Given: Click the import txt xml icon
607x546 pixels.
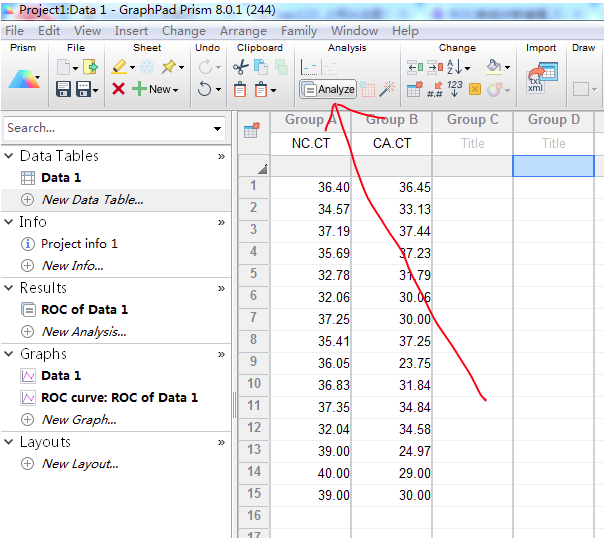Looking at the screenshot, I should click(542, 78).
